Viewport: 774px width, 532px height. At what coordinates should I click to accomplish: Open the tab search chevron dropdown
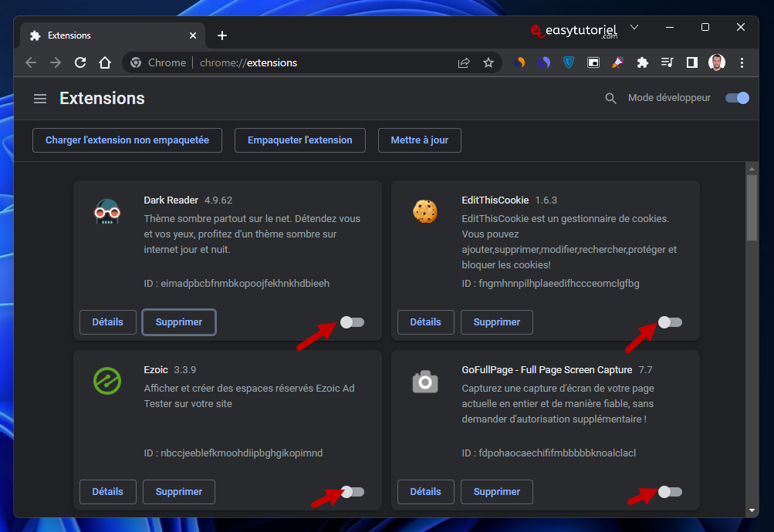[634, 27]
